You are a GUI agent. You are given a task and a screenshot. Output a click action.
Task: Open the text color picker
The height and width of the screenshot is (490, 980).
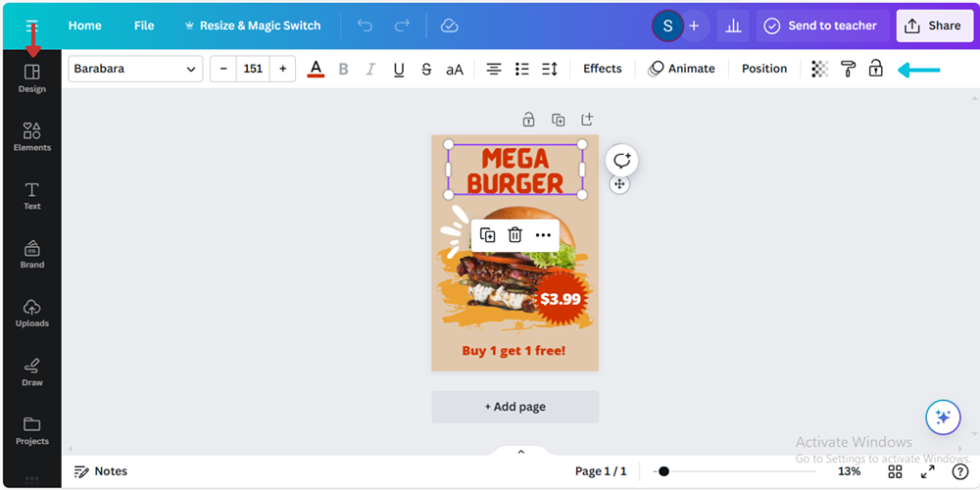(316, 69)
